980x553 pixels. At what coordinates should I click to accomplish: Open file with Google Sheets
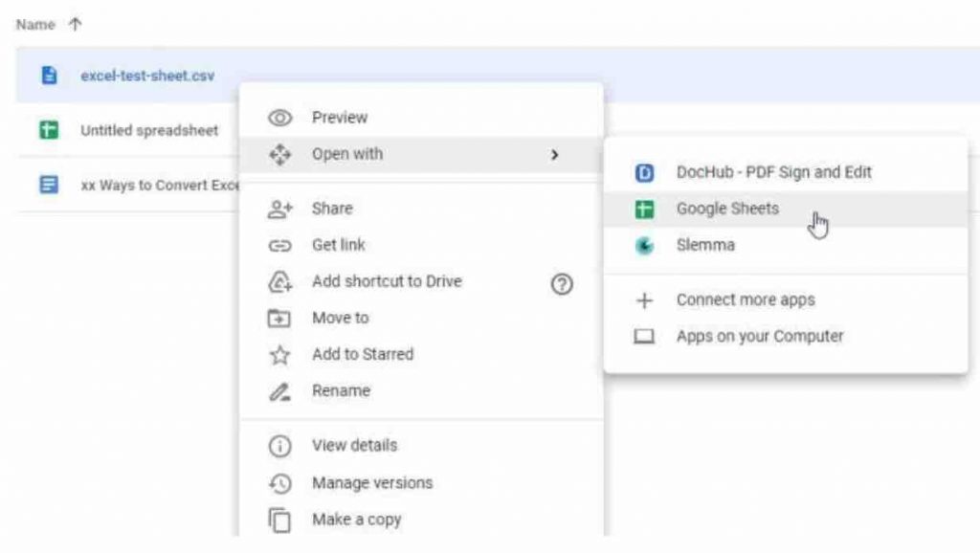tap(727, 209)
